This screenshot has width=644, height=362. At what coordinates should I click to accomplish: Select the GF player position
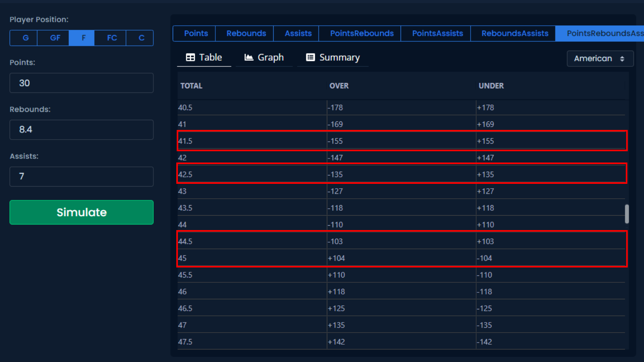point(55,38)
